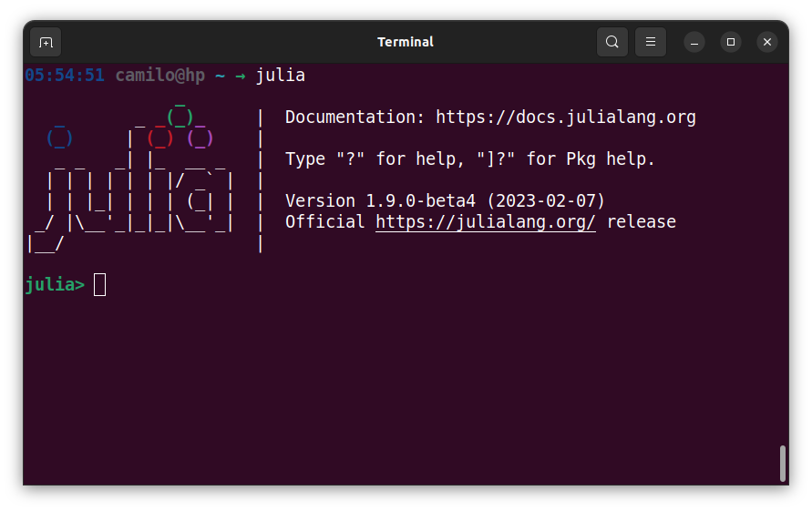Open a new terminal tab
Image resolution: width=812 pixels, height=511 pixels.
click(x=46, y=42)
